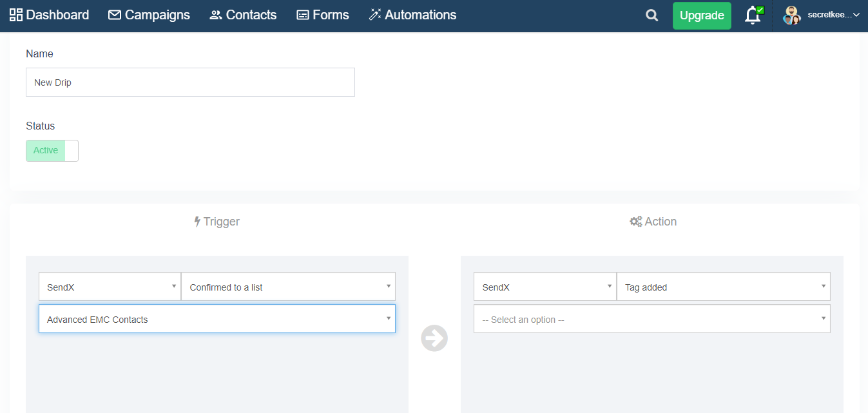Image resolution: width=868 pixels, height=413 pixels.
Task: Open the Advanced EMC Contacts list dropdown
Action: [217, 319]
